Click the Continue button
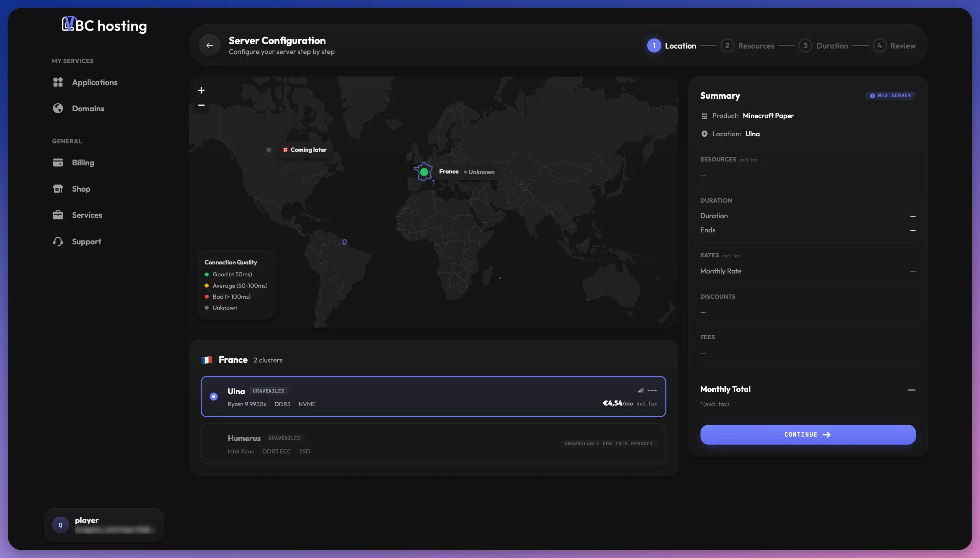The image size is (980, 558). pyautogui.click(x=807, y=434)
